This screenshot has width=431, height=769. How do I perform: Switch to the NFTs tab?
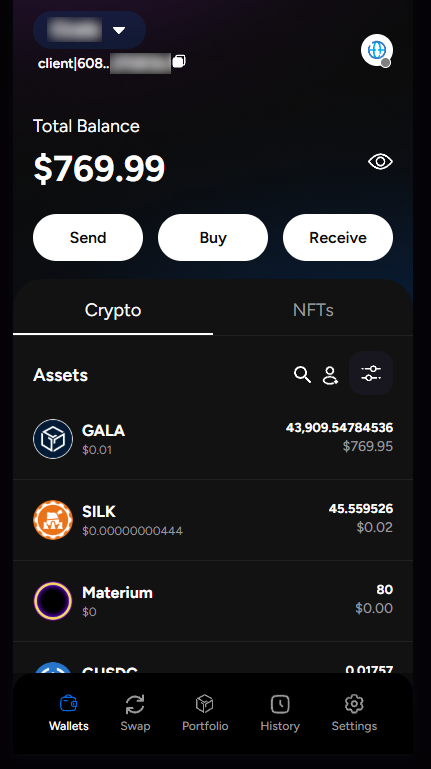click(x=313, y=310)
